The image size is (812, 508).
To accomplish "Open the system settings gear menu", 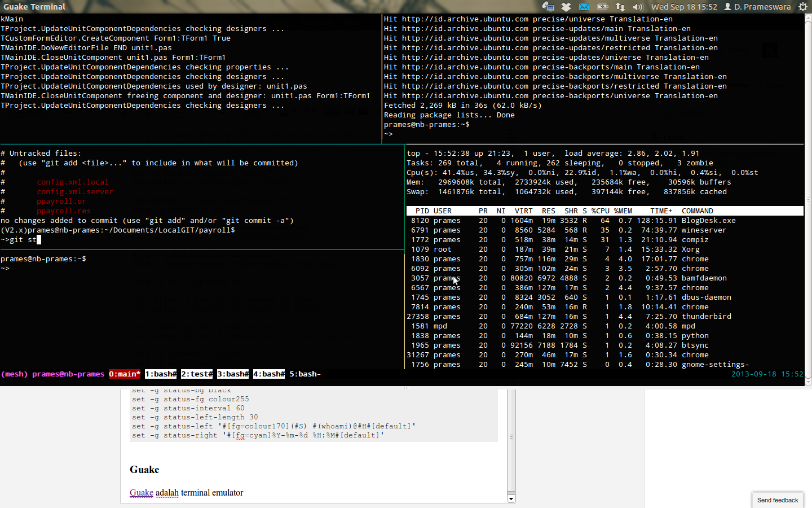I will coord(803,7).
